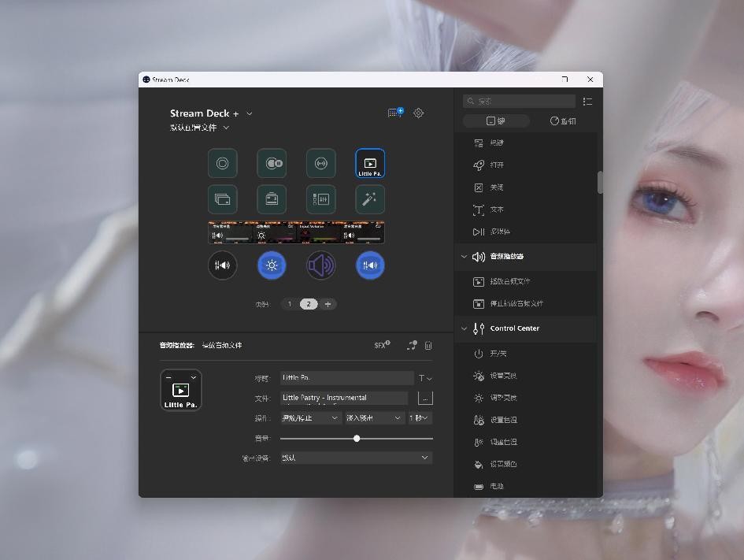
Task: Switch to the Dials filter tab
Action: coord(563,121)
